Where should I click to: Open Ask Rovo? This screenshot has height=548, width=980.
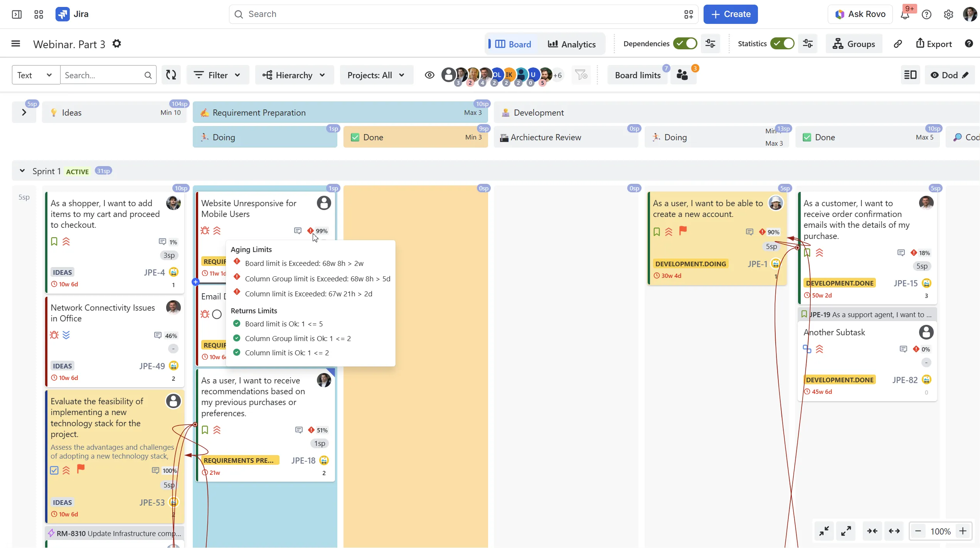tap(860, 14)
